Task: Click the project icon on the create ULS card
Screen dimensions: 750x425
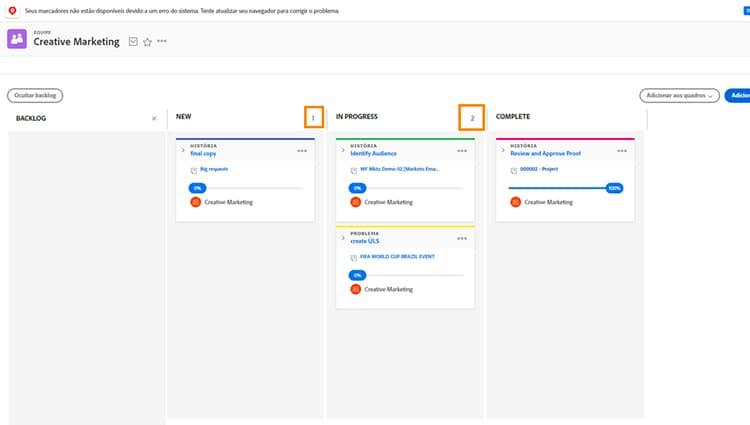Action: tap(353, 258)
